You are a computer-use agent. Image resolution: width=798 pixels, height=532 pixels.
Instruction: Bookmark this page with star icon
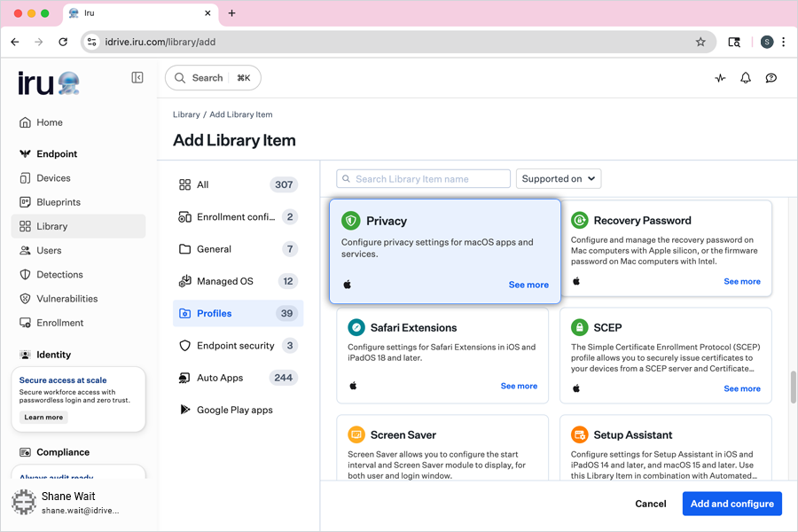click(x=700, y=42)
